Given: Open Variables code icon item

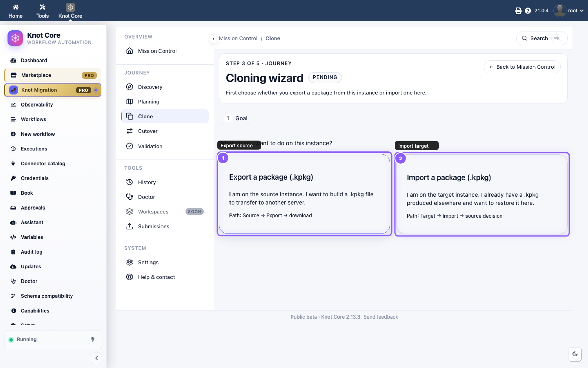Looking at the screenshot, I should (x=53, y=237).
